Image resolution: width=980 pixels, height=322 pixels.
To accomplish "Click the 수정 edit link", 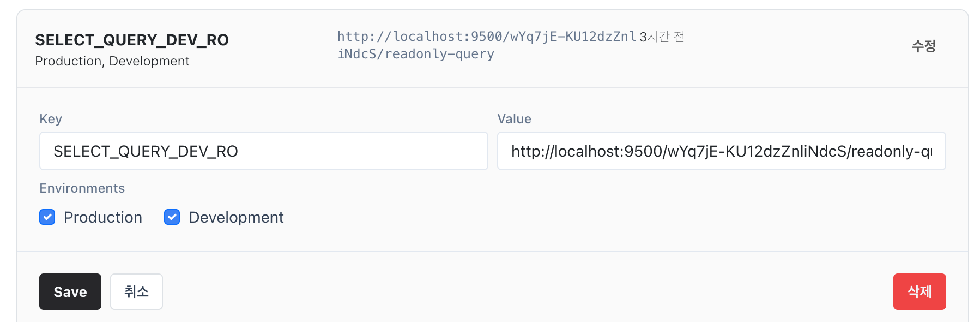I will 923,46.
